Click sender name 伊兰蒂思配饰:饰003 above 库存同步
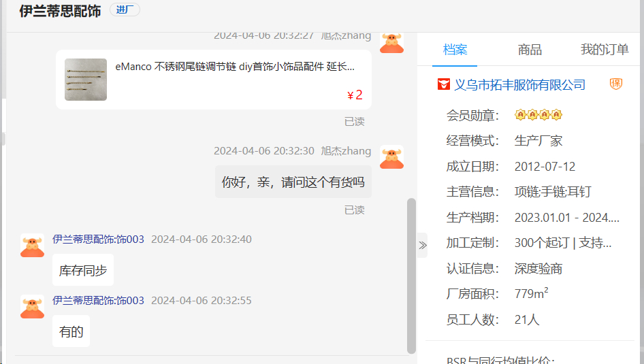This screenshot has width=644, height=364. pyautogui.click(x=98, y=239)
